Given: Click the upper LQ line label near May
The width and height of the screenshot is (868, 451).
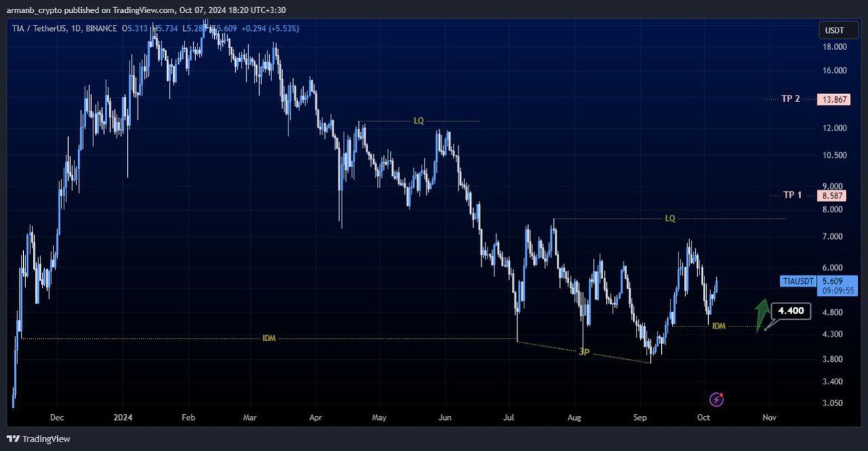Looking at the screenshot, I should pyautogui.click(x=419, y=121).
